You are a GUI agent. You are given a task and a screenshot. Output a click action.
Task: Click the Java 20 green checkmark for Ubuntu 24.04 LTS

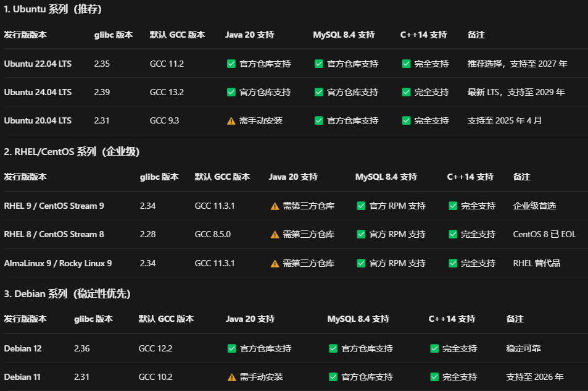(x=231, y=92)
